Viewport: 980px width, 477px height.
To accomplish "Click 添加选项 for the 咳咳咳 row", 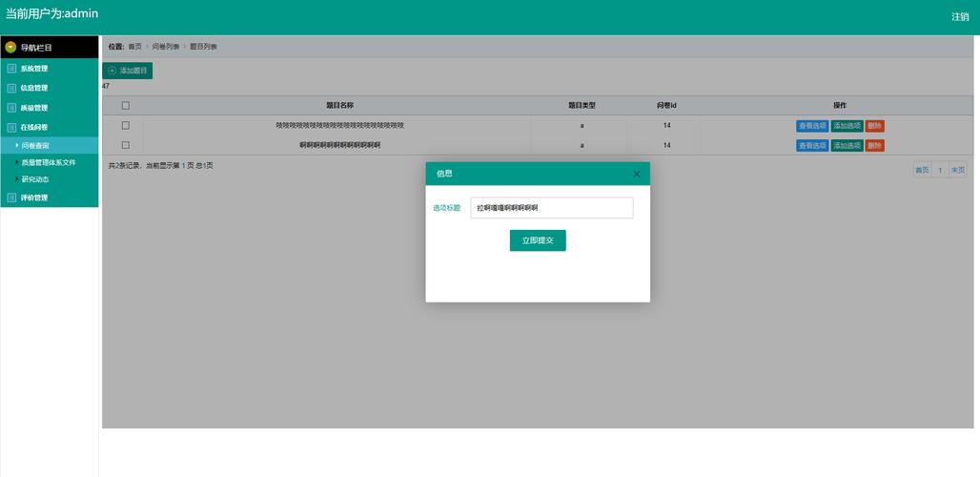I will (847, 126).
